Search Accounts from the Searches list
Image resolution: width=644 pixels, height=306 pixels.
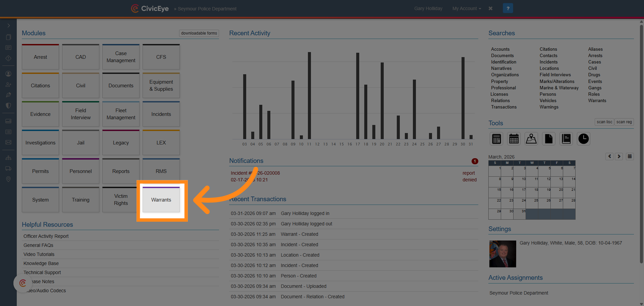point(500,49)
